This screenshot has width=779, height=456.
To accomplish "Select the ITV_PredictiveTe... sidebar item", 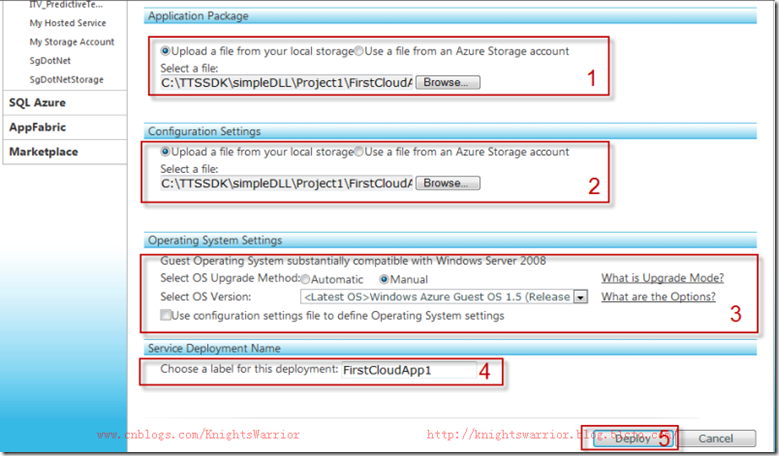I will (66, 4).
